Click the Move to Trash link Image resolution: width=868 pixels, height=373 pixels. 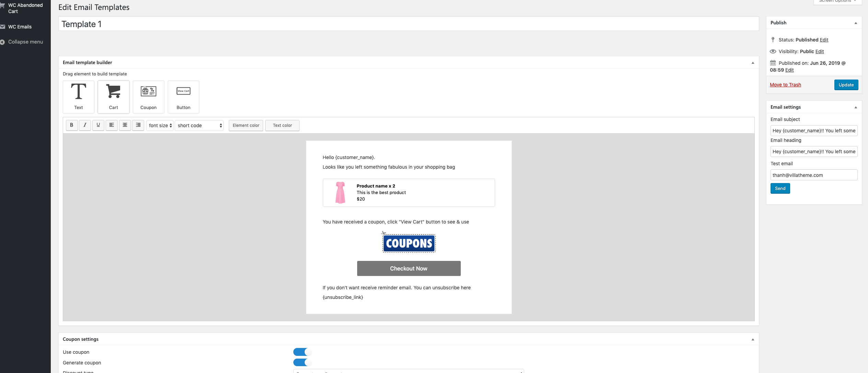(785, 85)
